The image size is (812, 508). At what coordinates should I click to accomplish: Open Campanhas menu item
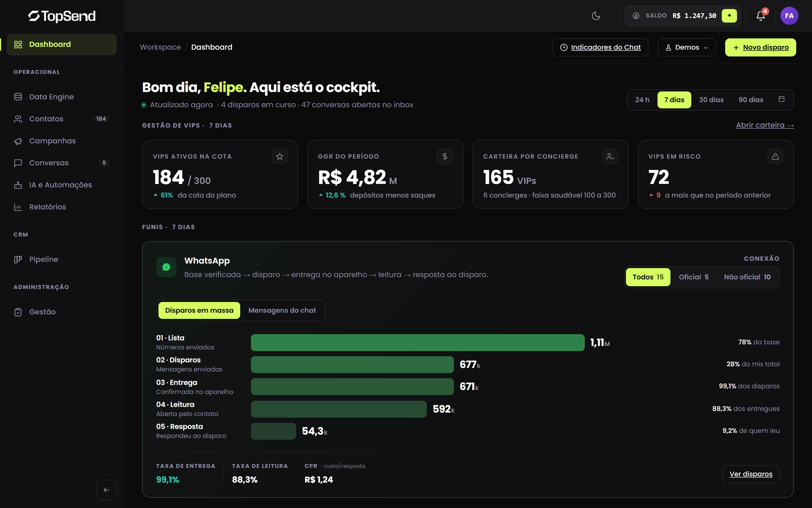(62, 141)
